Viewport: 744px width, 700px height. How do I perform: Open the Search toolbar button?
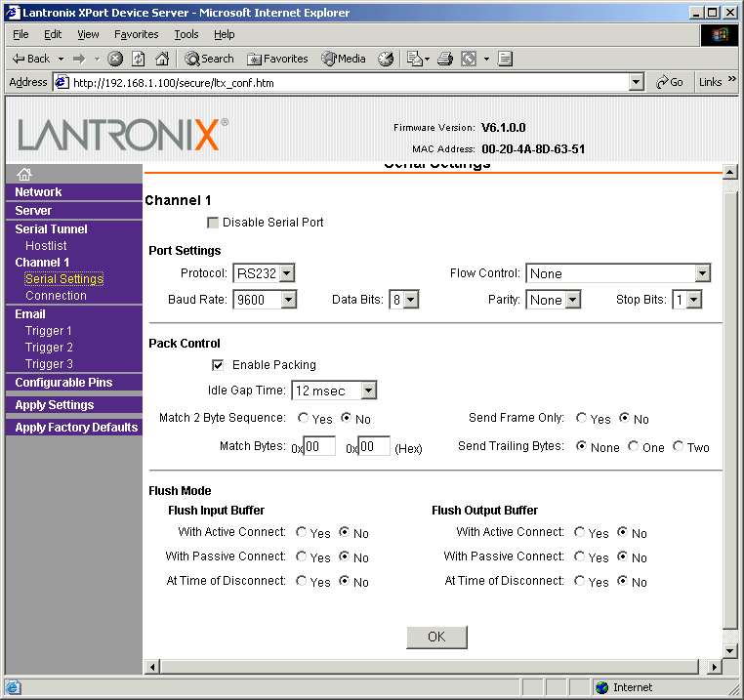209,59
